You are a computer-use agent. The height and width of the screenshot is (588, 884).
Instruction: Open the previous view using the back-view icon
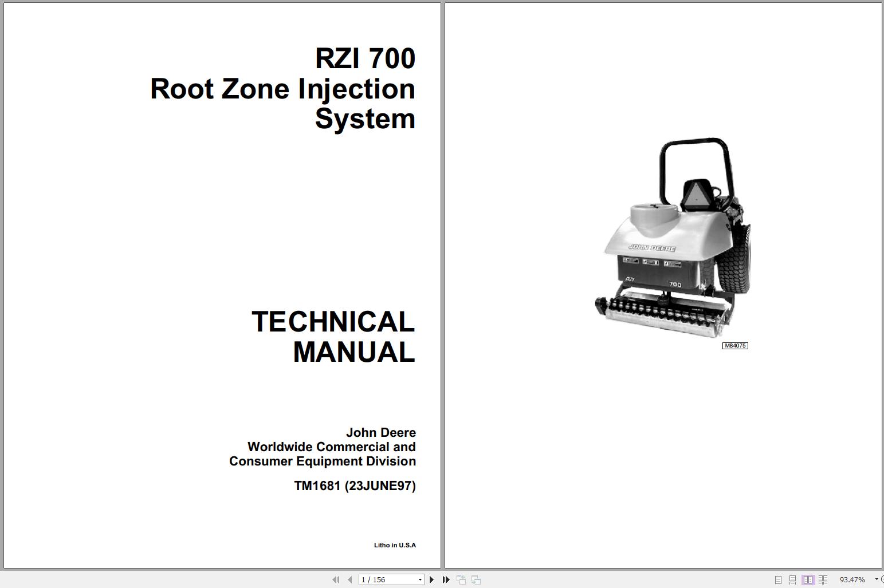[461, 579]
